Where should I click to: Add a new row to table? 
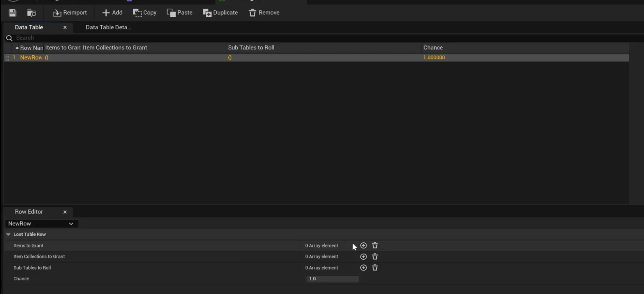pos(112,13)
